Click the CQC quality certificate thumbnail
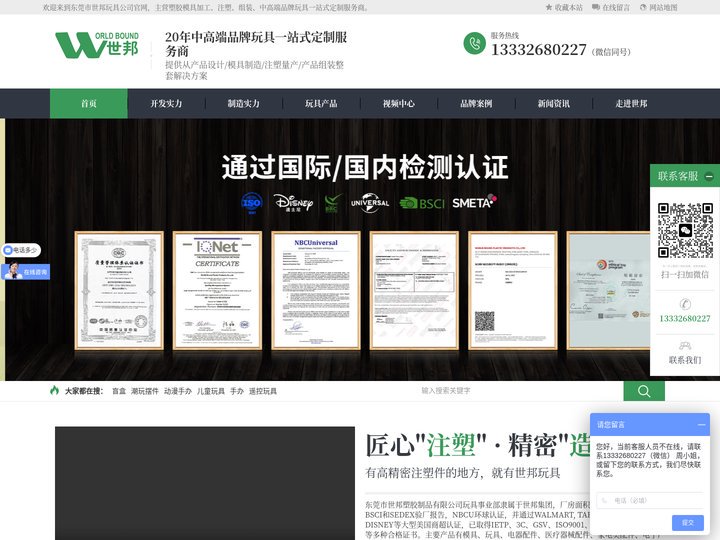 point(119,291)
